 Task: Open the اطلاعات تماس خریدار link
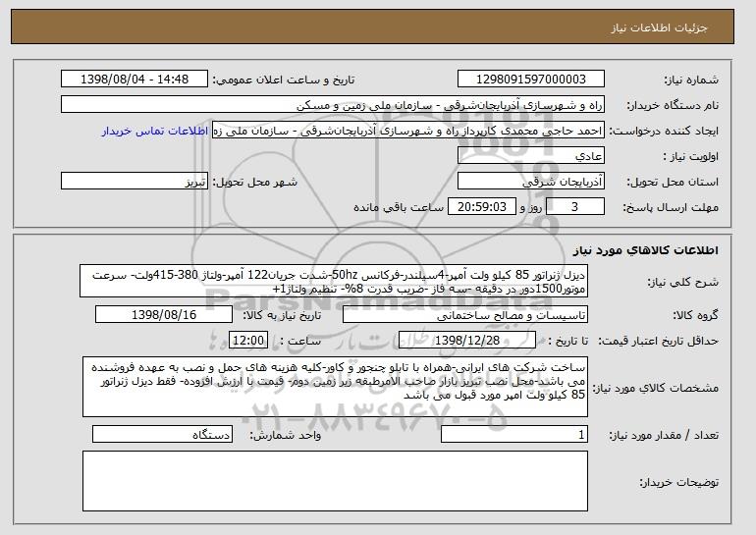(155, 132)
